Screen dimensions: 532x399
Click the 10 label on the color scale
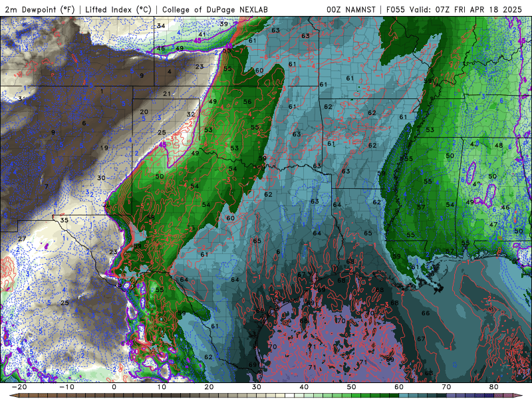pyautogui.click(x=162, y=387)
